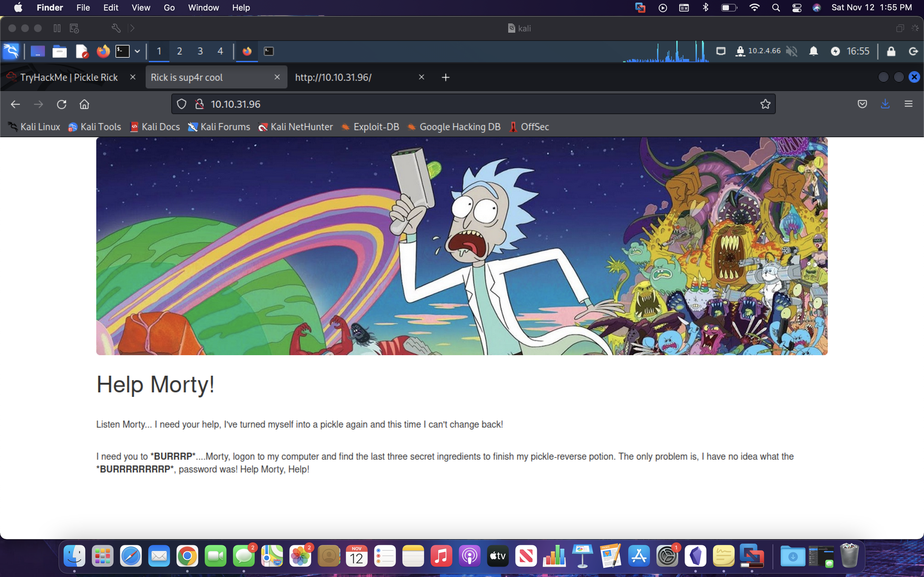Open the power manager tray icon
924x577 pixels.
click(836, 51)
